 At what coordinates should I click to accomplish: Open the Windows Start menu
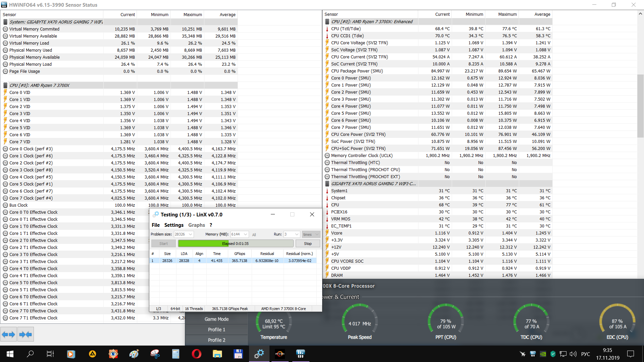click(x=10, y=354)
